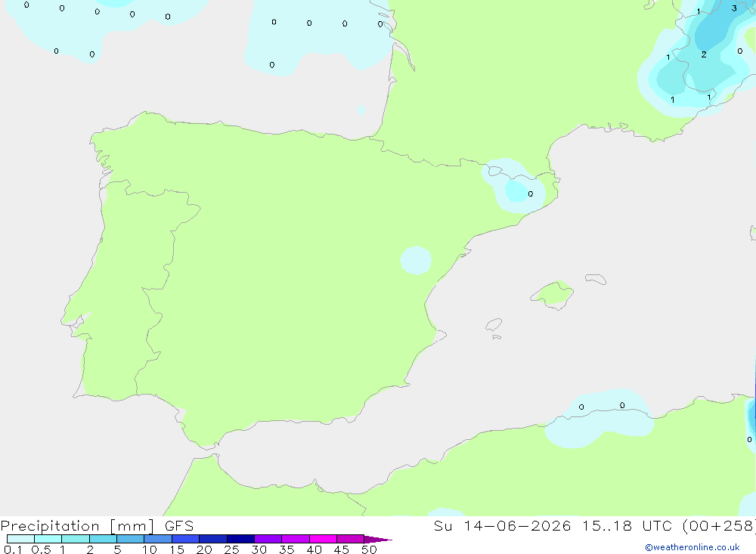Image resolution: width=756 pixels, height=554 pixels.
Task: Click the 40–45 mm magenta legend swatch
Action: (x=323, y=539)
